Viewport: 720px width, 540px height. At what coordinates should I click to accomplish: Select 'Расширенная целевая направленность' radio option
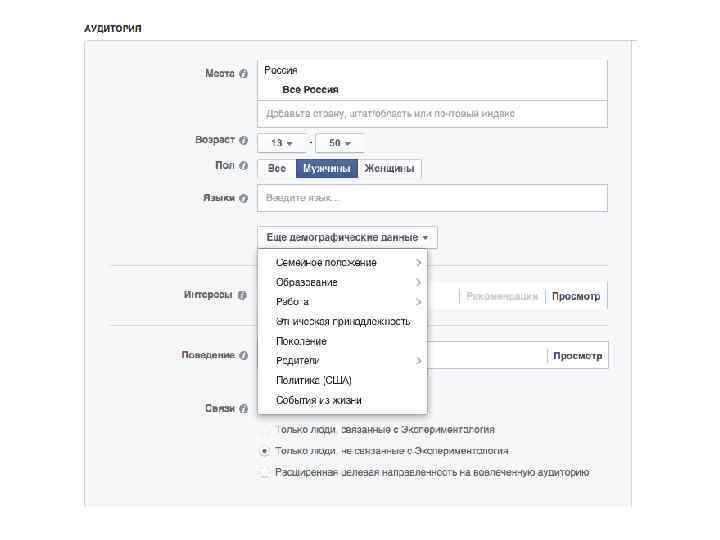point(264,472)
